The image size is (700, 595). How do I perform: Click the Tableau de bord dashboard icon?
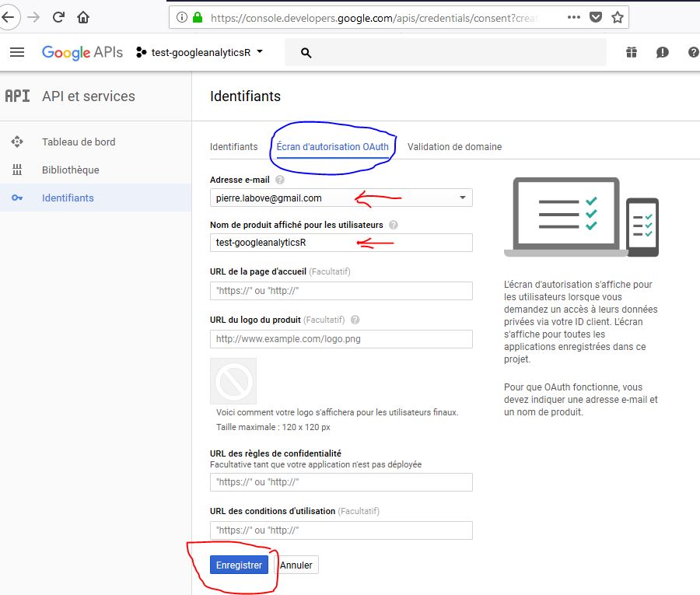(x=17, y=142)
